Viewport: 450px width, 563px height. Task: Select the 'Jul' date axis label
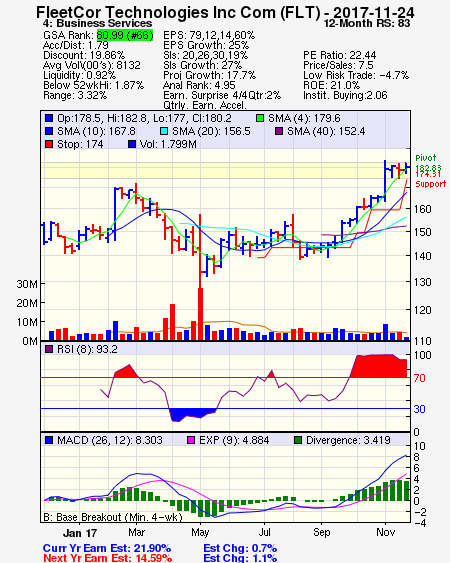pyautogui.click(x=265, y=532)
